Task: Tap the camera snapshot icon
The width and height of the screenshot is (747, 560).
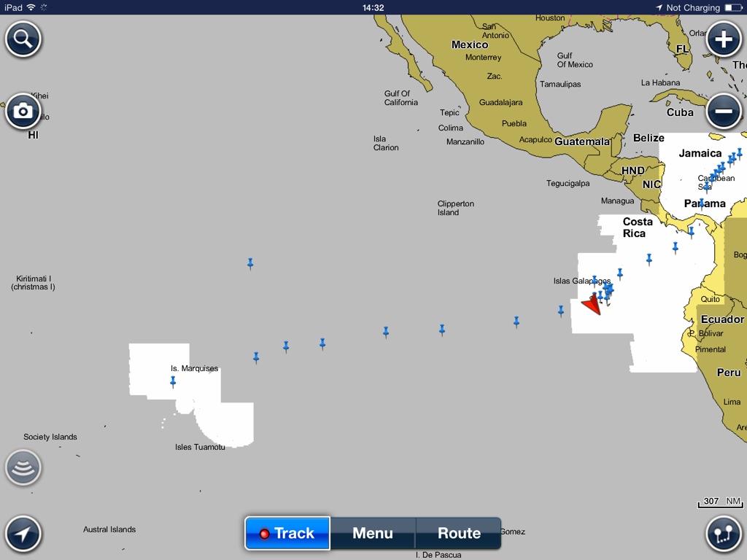Action: [23, 111]
